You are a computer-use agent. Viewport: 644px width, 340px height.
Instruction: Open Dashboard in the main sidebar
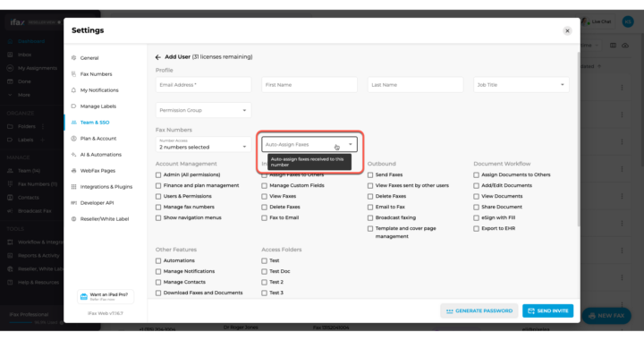26,41
